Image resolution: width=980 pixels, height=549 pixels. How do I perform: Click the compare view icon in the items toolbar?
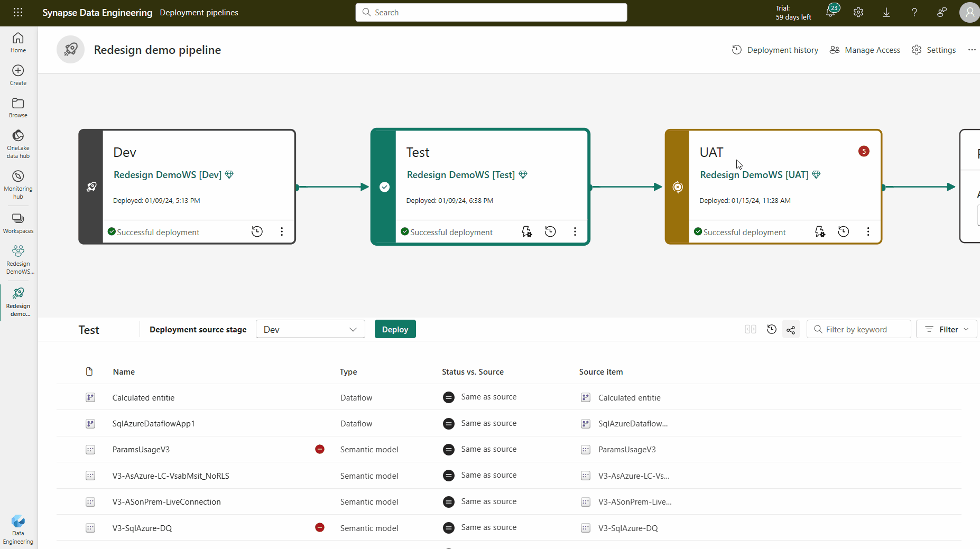point(751,330)
